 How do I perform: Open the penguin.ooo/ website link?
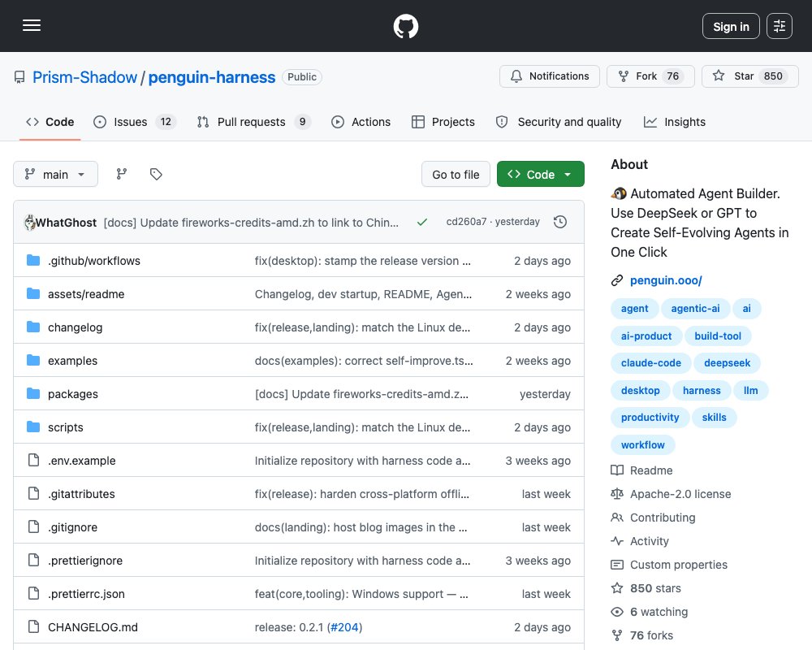tap(666, 280)
